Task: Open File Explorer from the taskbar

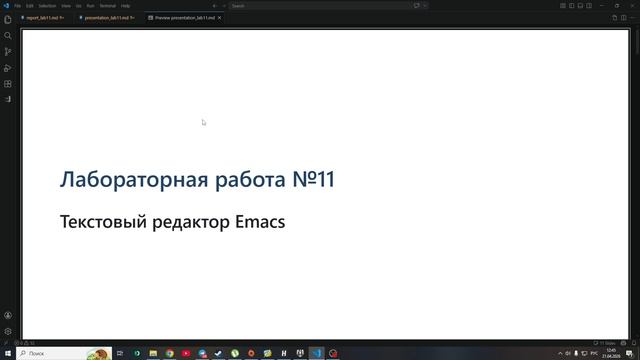Action: click(153, 353)
